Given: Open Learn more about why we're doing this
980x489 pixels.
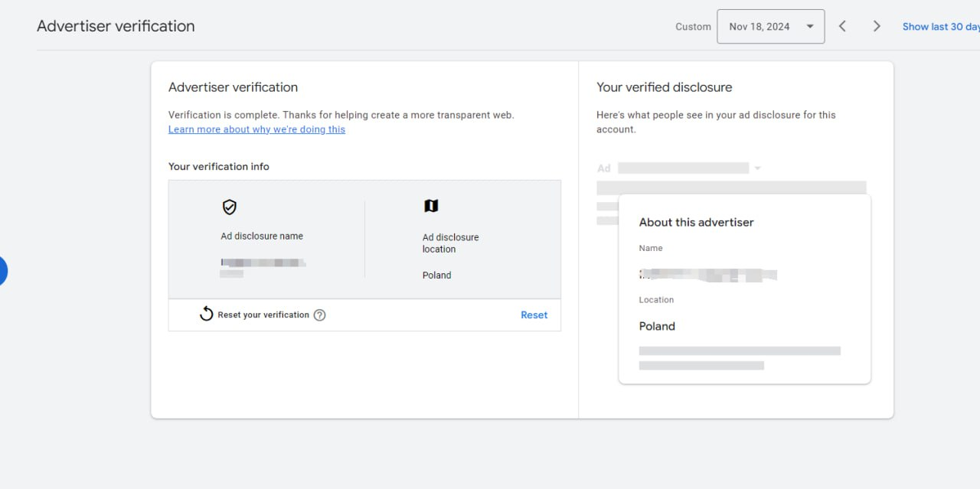Looking at the screenshot, I should 256,129.
